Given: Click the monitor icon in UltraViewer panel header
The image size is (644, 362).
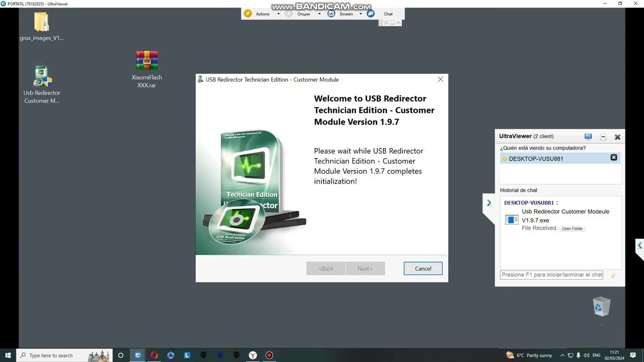Looking at the screenshot, I should click(588, 136).
